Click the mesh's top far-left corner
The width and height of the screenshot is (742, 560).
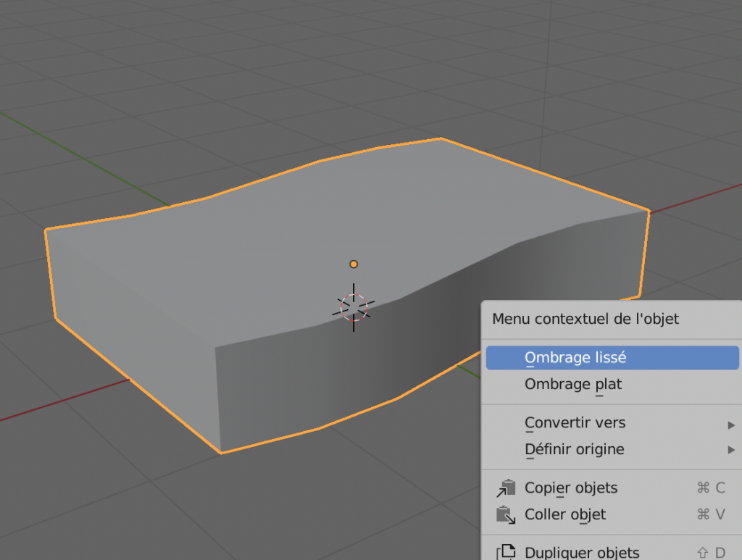46,230
